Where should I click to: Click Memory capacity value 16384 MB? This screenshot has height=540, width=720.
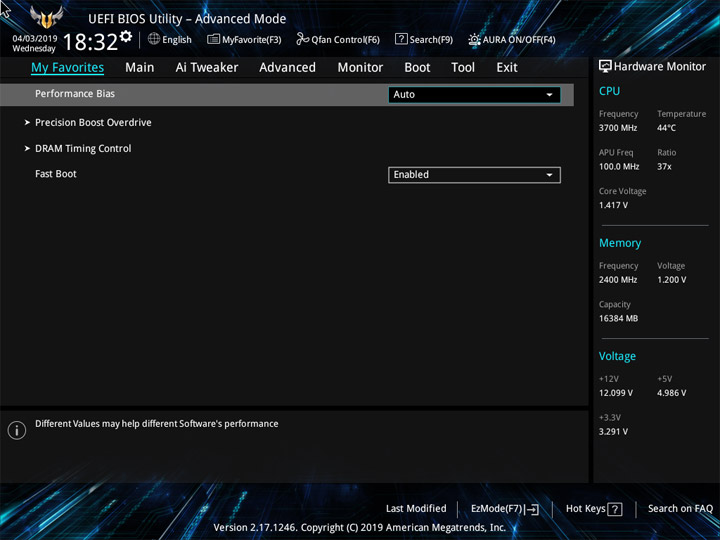(619, 318)
